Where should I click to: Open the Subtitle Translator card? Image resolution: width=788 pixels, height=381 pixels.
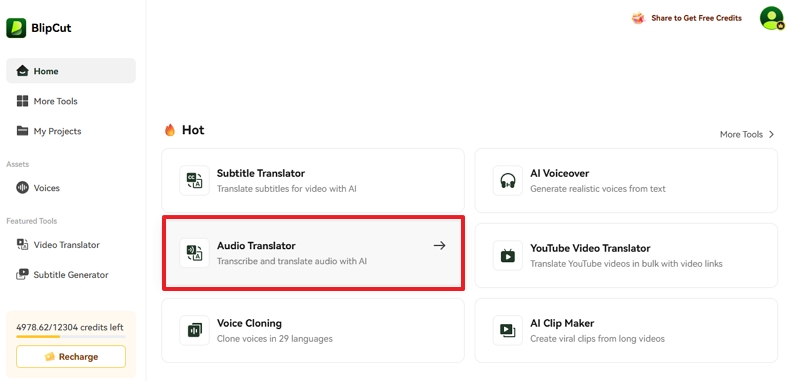click(x=313, y=180)
